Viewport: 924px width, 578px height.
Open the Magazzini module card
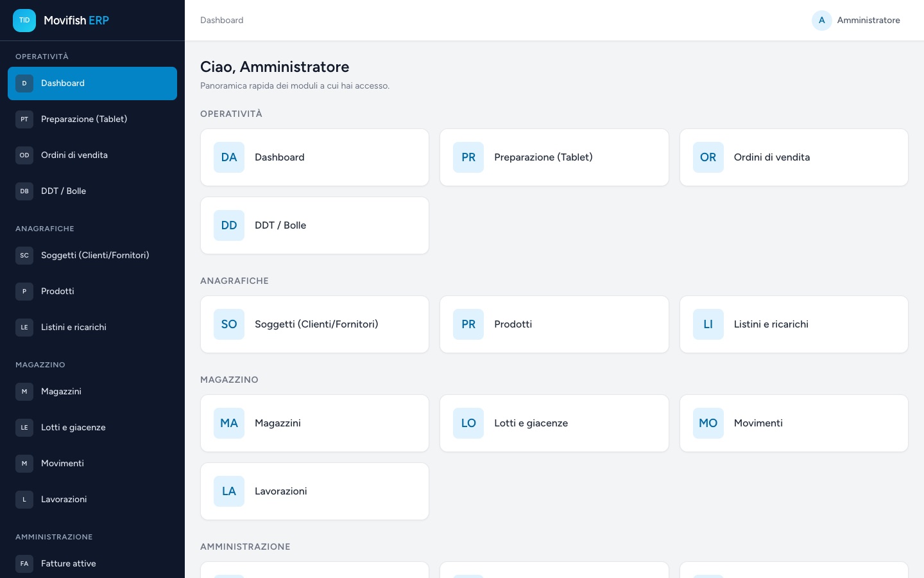point(314,423)
